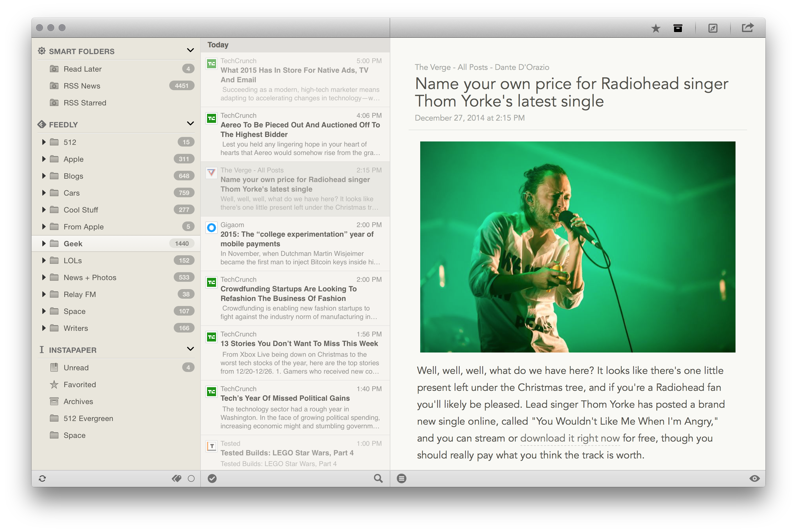Image resolution: width=797 pixels, height=532 pixels.
Task: Collapse the Feedly section
Action: pyautogui.click(x=190, y=123)
